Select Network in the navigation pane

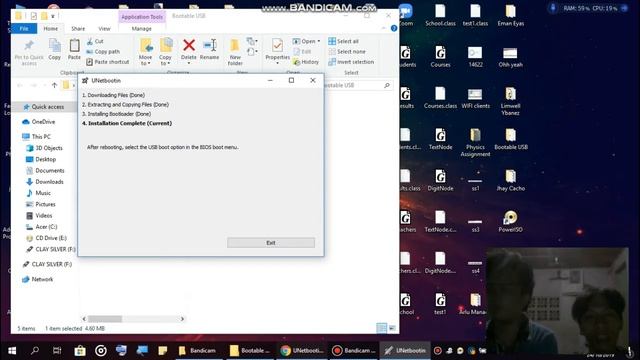coord(38,280)
